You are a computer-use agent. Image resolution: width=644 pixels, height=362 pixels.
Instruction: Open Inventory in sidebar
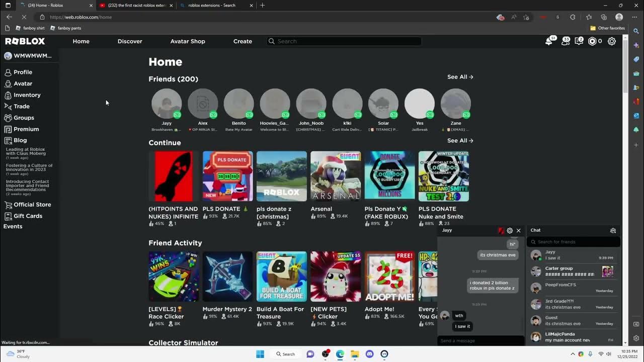(27, 95)
